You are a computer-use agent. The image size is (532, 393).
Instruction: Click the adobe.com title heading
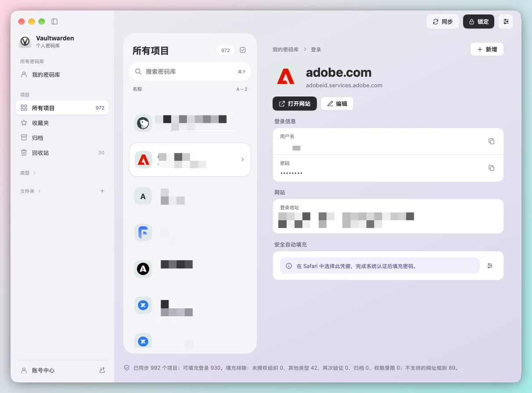(x=338, y=72)
